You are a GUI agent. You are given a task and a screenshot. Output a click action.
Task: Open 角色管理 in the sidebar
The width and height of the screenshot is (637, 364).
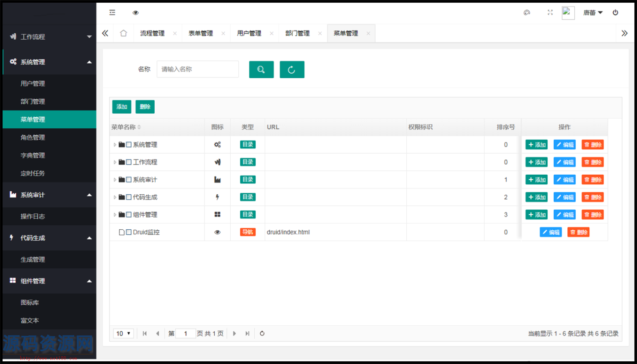[33, 137]
